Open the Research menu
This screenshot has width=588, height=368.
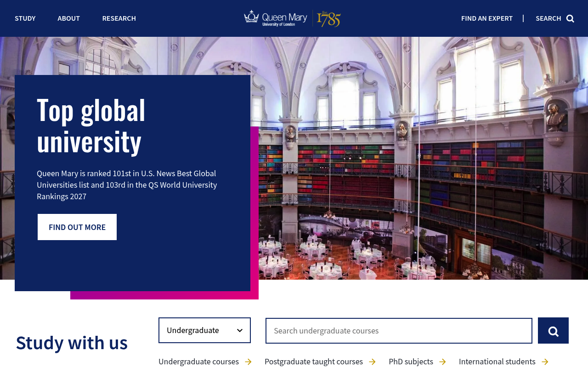[x=119, y=18]
